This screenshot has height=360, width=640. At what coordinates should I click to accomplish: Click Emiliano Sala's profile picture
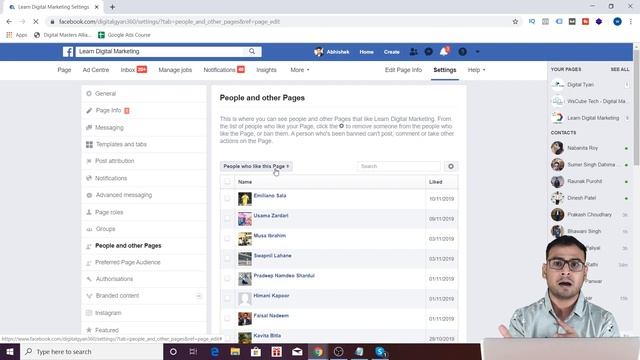pyautogui.click(x=245, y=199)
